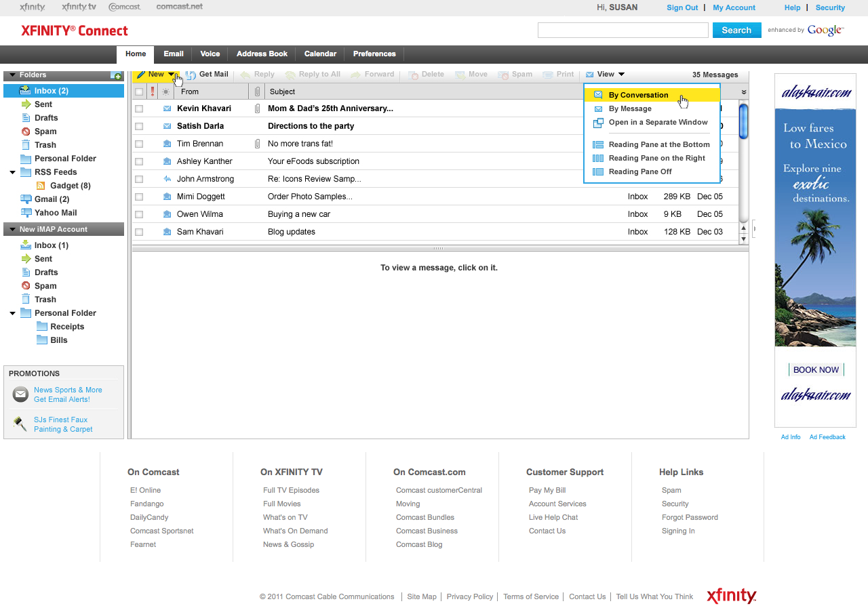Image resolution: width=868 pixels, height=610 pixels.
Task: Open the New dropdown arrow
Action: tap(172, 75)
